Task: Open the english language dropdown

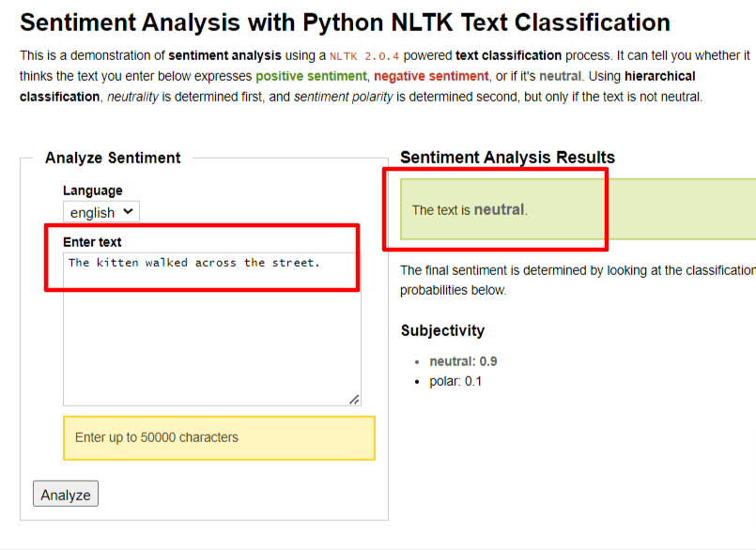Action: [x=101, y=212]
